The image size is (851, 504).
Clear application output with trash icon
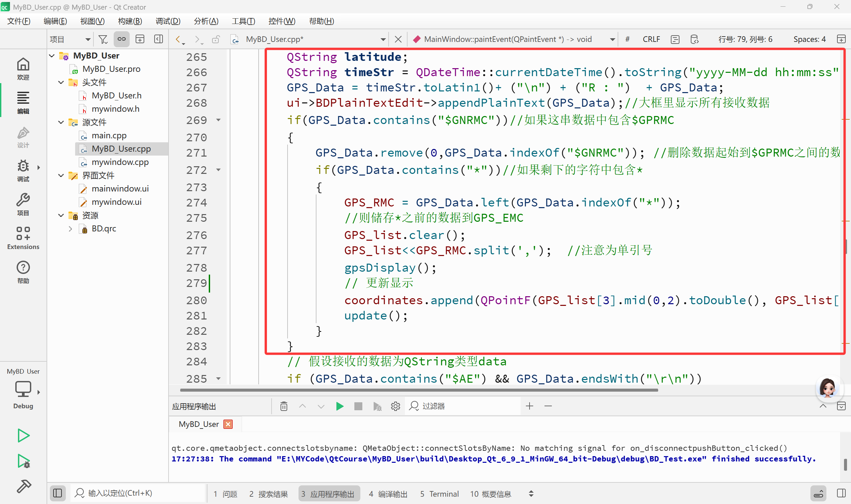(x=284, y=406)
